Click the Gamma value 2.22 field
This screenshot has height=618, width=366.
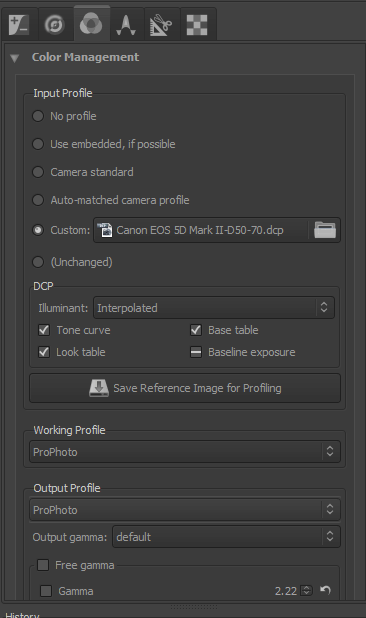(286, 591)
